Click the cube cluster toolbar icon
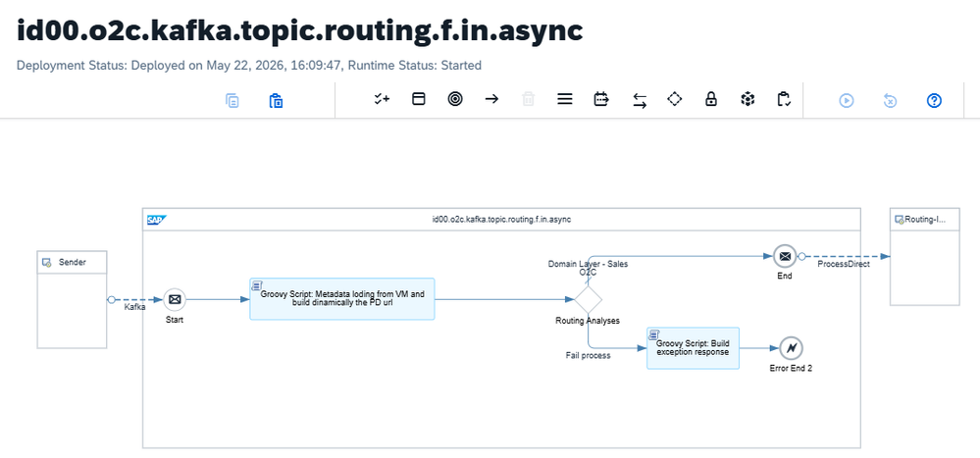The width and height of the screenshot is (980, 458). [x=748, y=99]
